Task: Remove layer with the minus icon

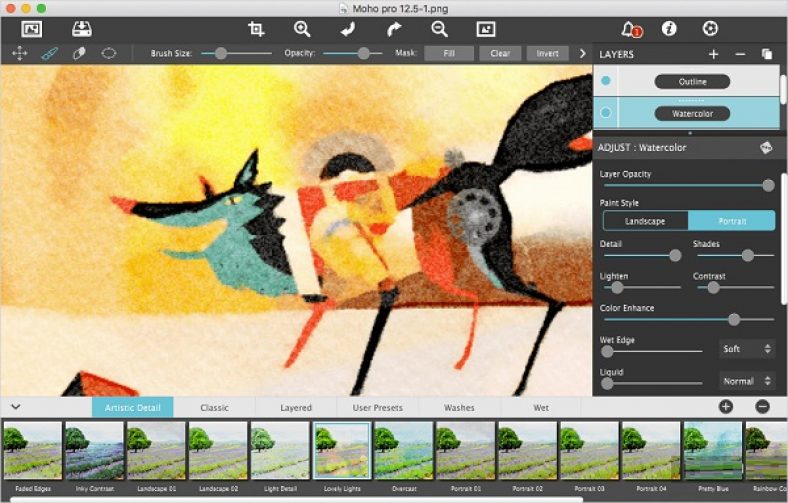Action: (740, 54)
